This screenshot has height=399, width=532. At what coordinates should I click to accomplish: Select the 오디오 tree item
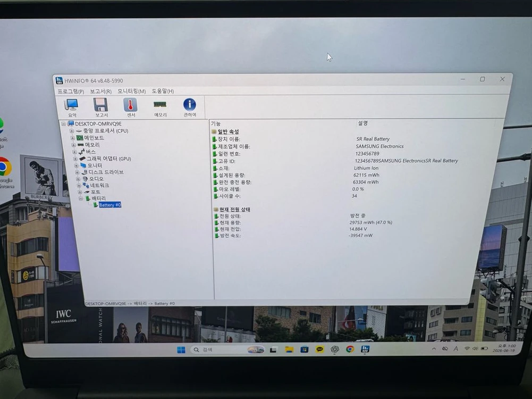[96, 179]
